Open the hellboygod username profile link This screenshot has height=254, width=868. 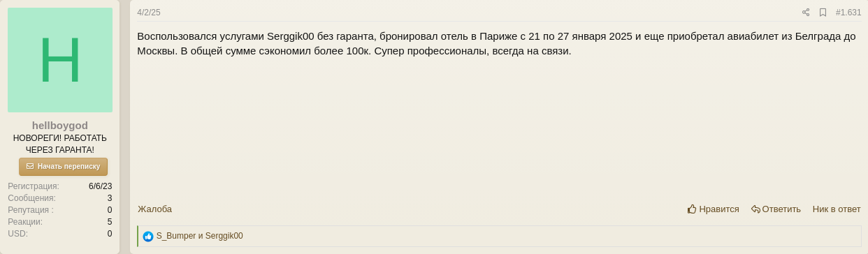tap(60, 126)
